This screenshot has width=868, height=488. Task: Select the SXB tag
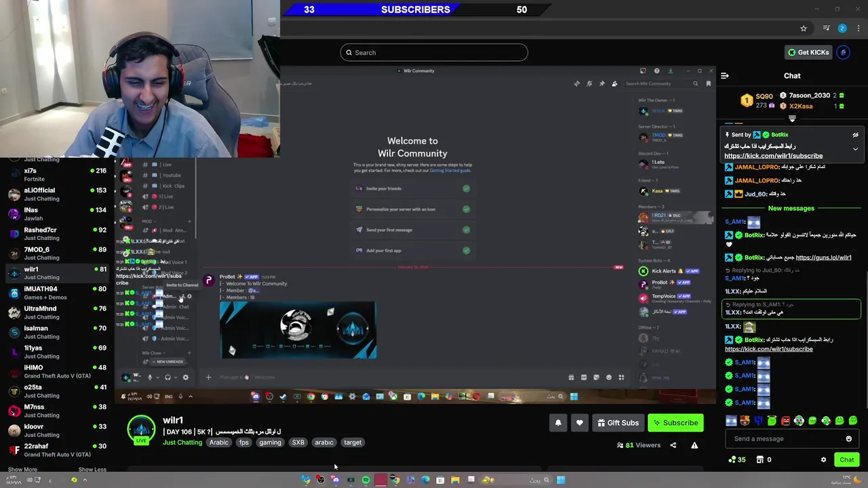pyautogui.click(x=298, y=443)
